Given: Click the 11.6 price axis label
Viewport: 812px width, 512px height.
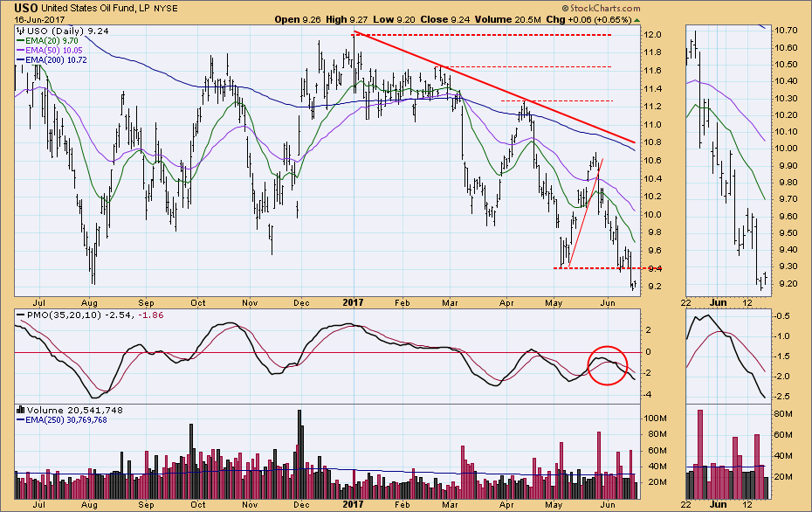Looking at the screenshot, I should coord(654,71).
